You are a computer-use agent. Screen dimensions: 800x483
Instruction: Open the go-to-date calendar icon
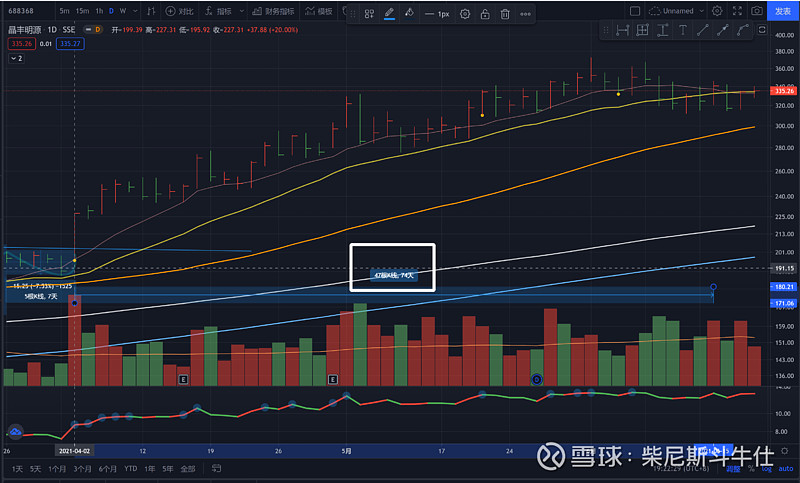pos(216,468)
